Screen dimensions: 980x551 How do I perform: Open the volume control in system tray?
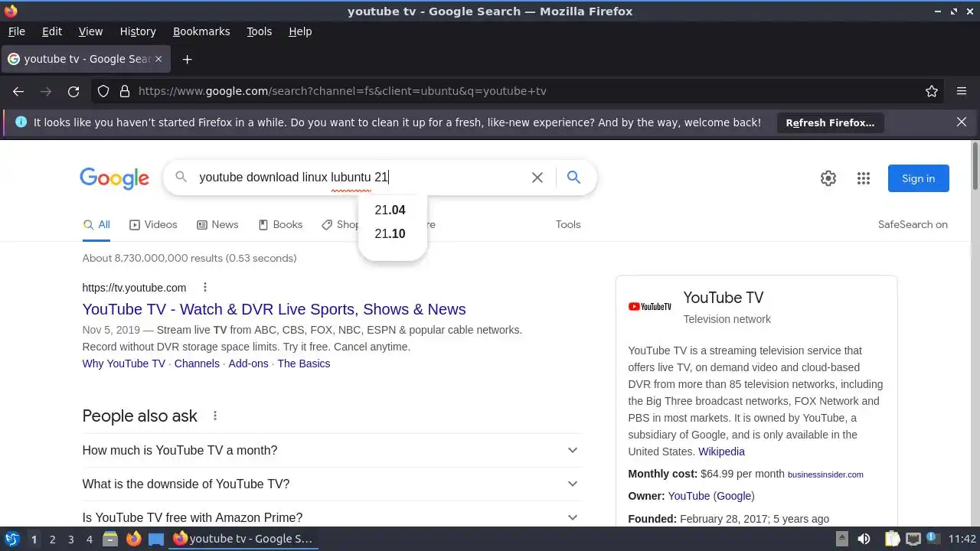[864, 539]
